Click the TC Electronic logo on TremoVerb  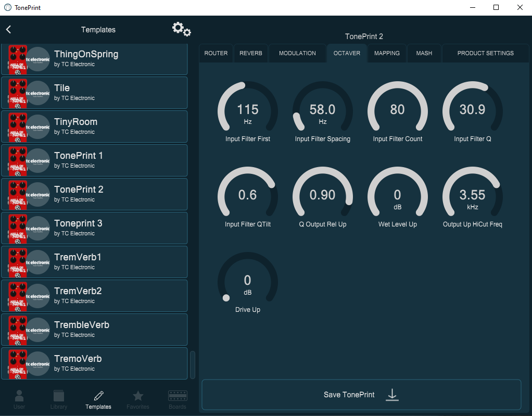click(38, 364)
